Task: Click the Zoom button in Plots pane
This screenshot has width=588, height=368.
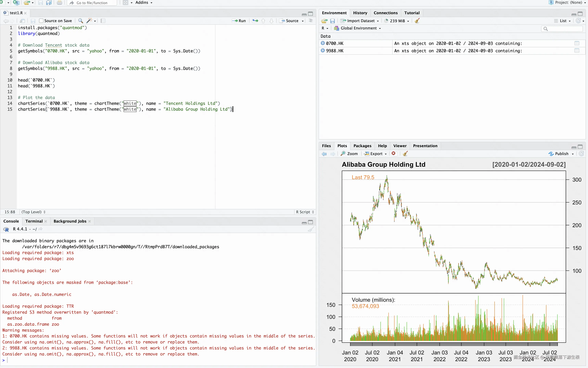Action: point(350,154)
